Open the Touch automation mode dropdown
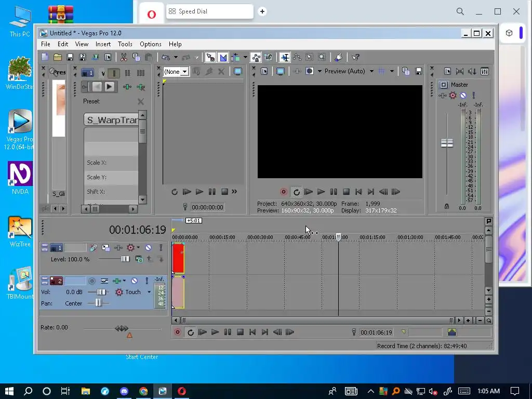This screenshot has height=399, width=532. tap(149, 292)
